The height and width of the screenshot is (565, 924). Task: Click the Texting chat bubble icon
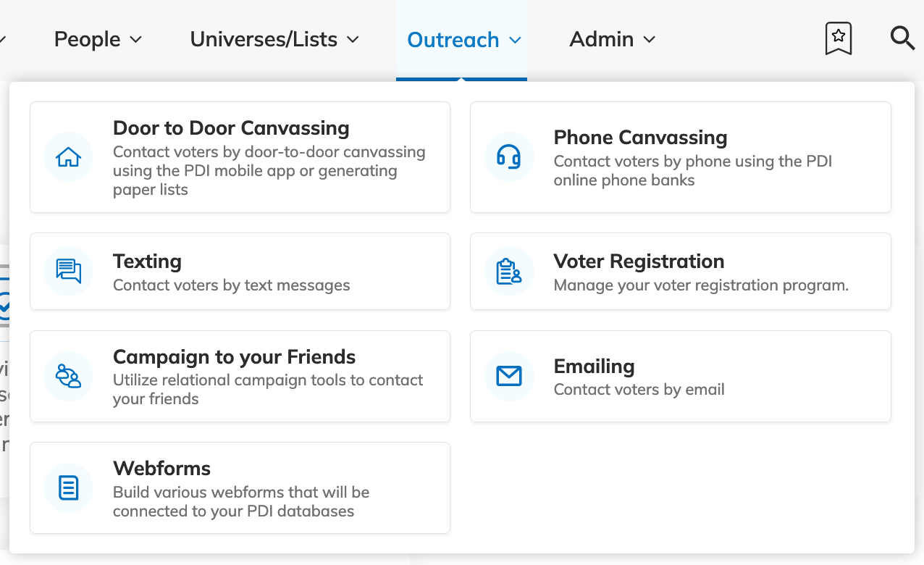tap(68, 271)
